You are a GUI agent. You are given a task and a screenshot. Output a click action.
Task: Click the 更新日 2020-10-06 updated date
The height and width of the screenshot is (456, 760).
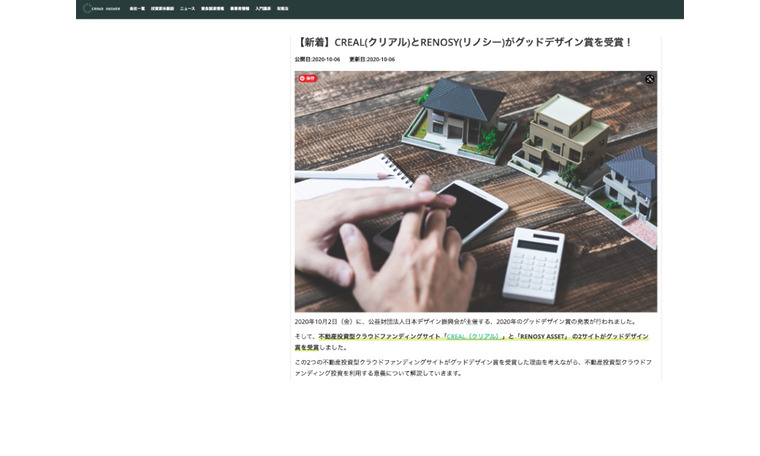[x=372, y=59]
